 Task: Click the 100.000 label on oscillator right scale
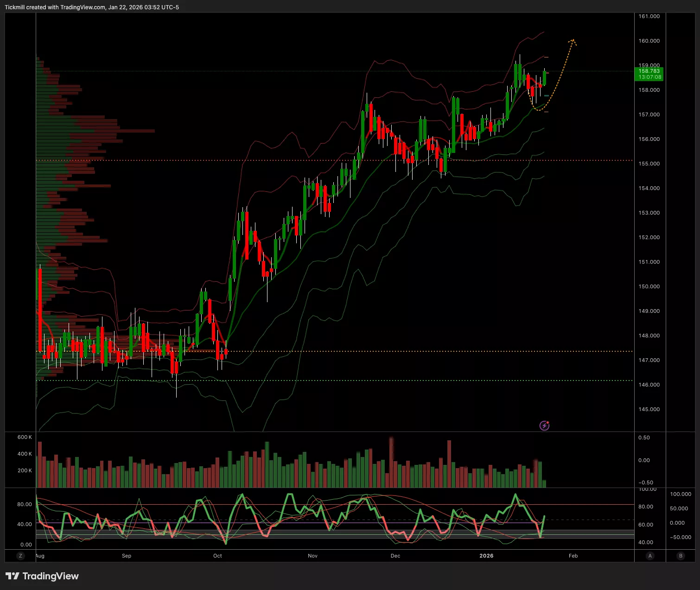pyautogui.click(x=680, y=494)
